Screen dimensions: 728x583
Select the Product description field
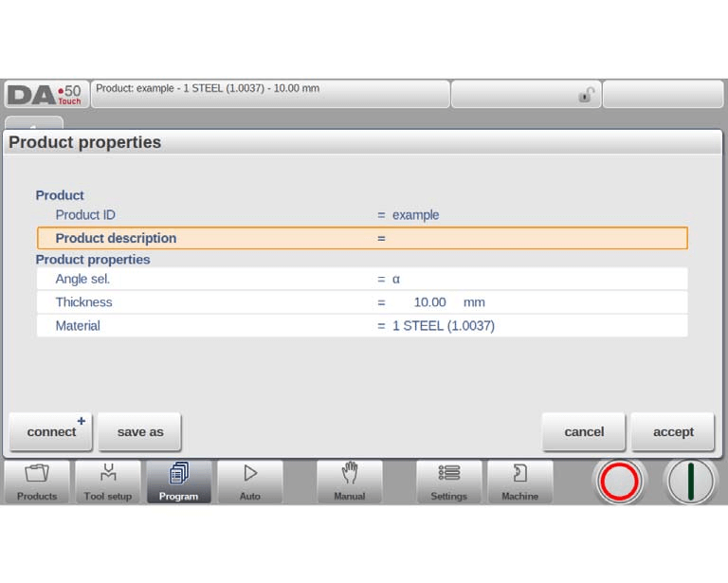[x=362, y=238]
